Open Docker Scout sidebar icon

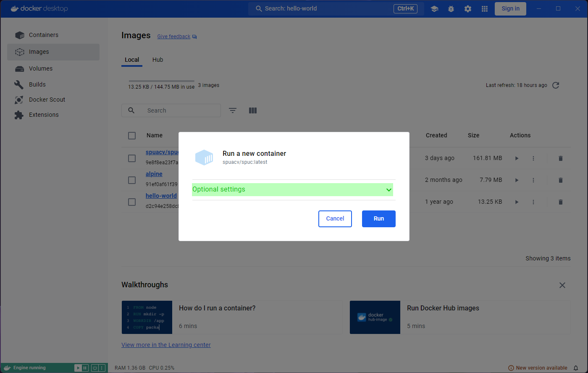19,100
